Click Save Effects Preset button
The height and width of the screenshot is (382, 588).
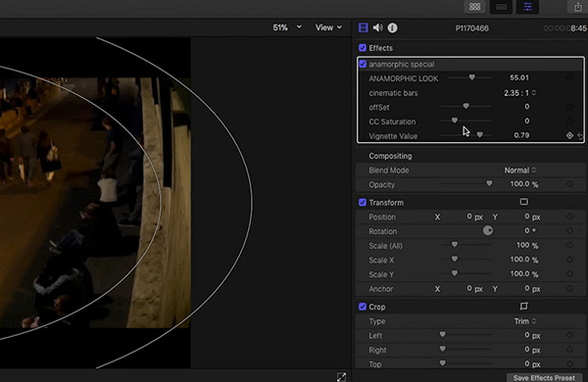544,377
